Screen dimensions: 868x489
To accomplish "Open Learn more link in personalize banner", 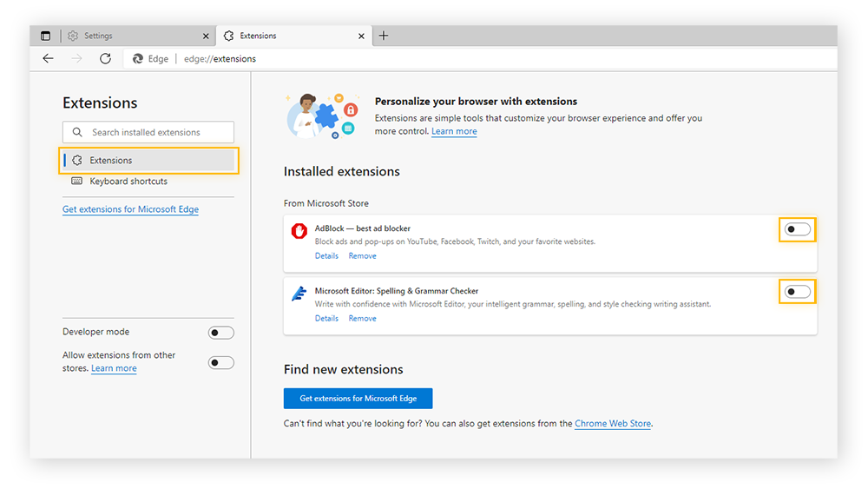I will (454, 131).
